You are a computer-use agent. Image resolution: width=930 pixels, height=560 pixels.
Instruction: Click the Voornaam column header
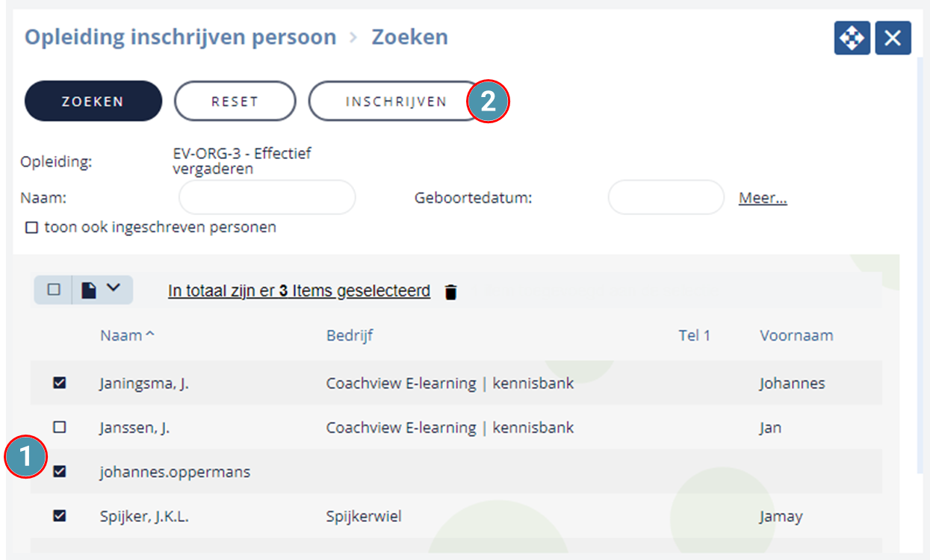click(796, 335)
